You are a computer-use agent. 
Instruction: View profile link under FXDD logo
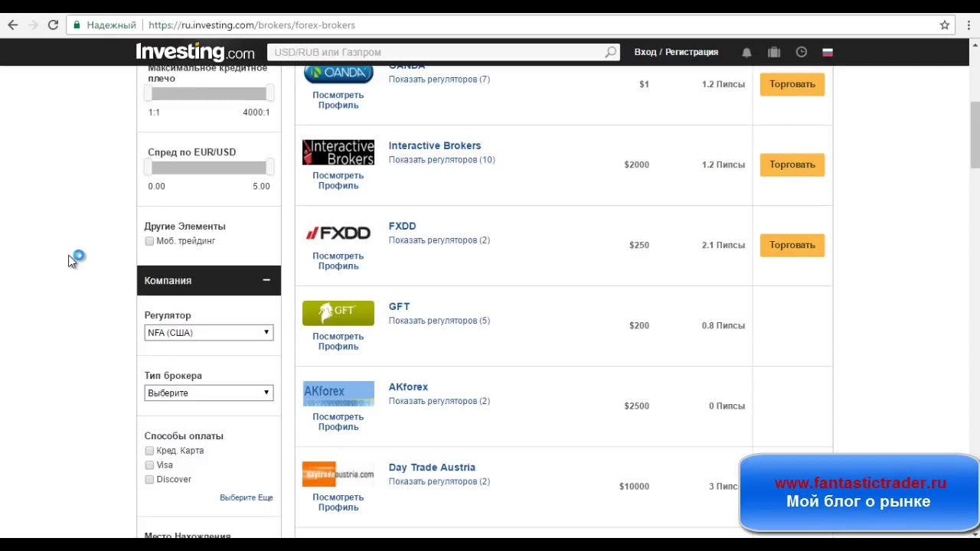pos(338,261)
